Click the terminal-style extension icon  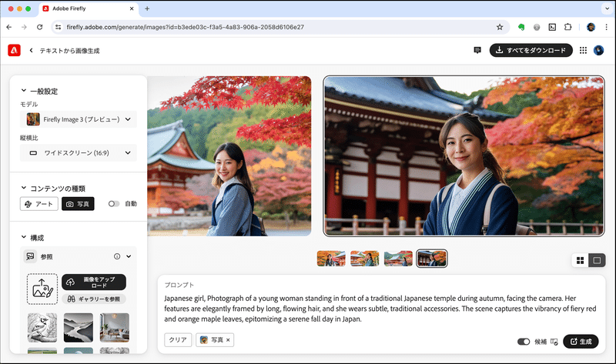pyautogui.click(x=552, y=27)
